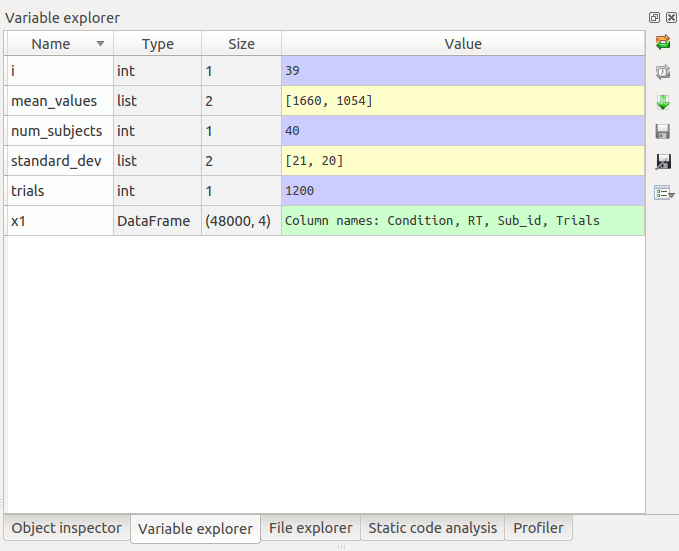Click the value 40 cell
Image resolution: width=679 pixels, height=551 pixels.
pos(463,131)
